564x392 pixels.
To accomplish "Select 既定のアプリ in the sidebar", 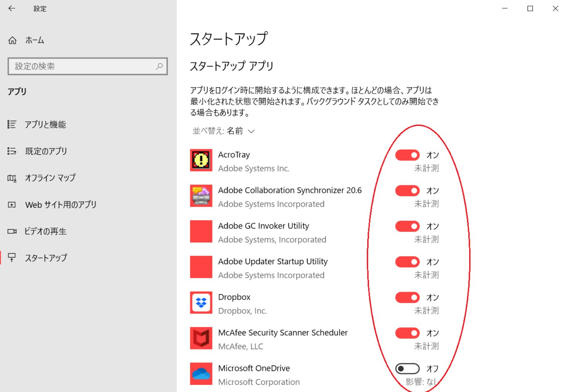I will (46, 151).
